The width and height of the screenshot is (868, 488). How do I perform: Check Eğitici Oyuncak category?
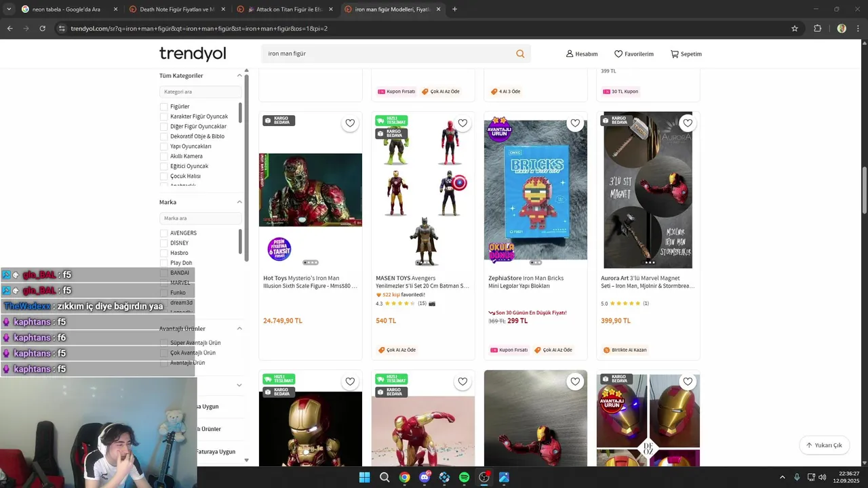[x=163, y=166]
